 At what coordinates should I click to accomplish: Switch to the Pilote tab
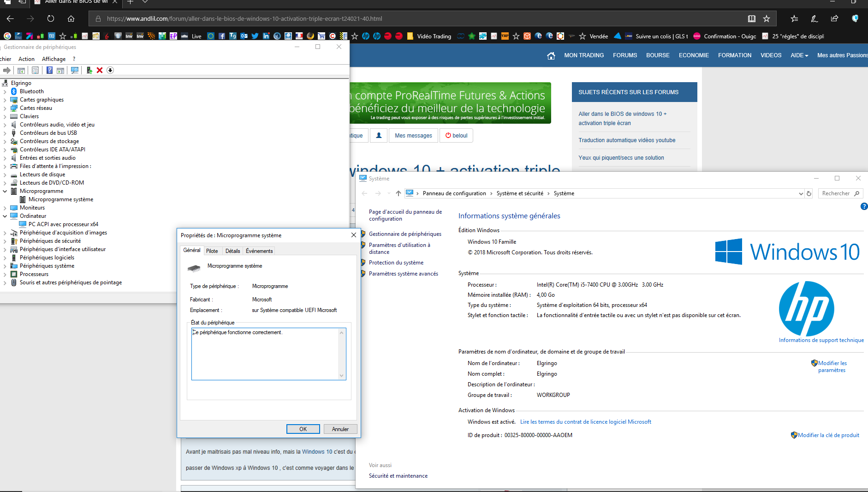212,251
